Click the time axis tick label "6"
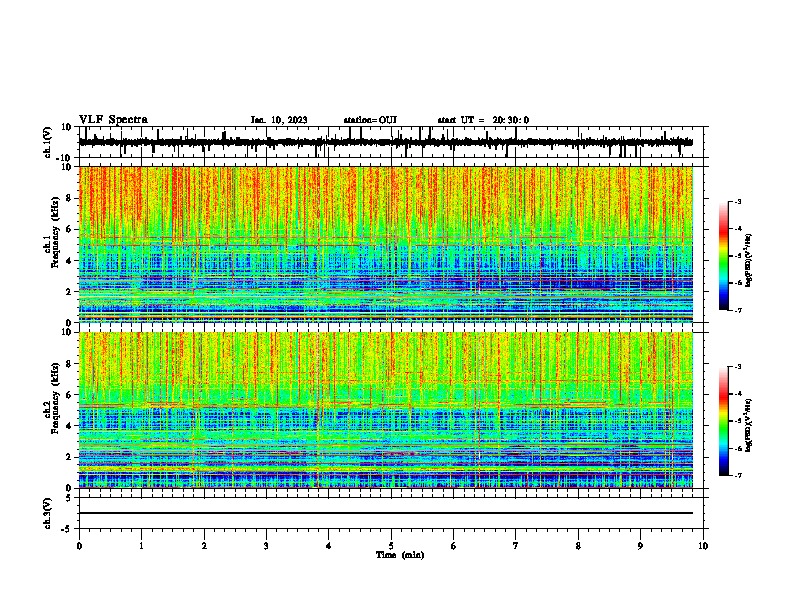 (x=454, y=546)
